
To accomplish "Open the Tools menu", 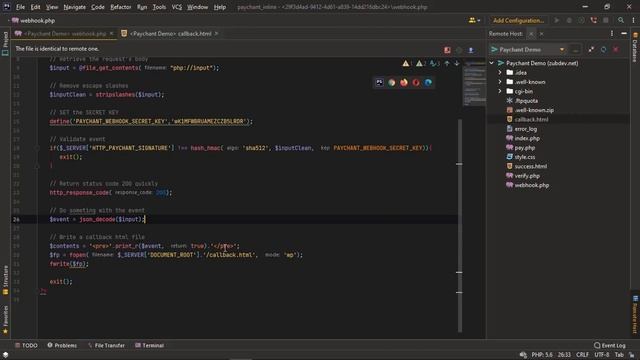I will 159,7.
